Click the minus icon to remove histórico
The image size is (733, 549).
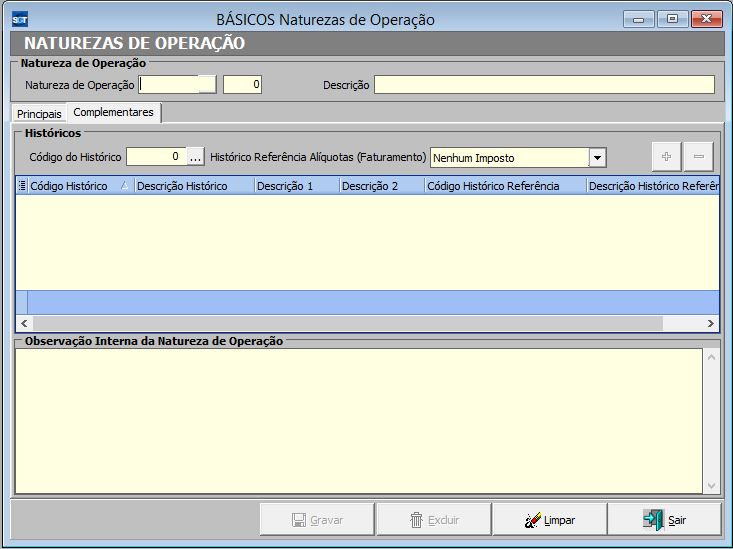[x=698, y=157]
